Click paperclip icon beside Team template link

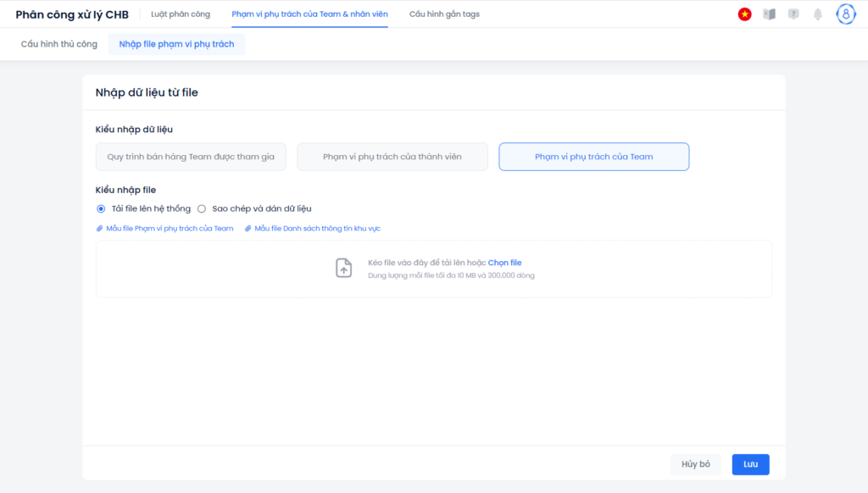[x=100, y=229]
